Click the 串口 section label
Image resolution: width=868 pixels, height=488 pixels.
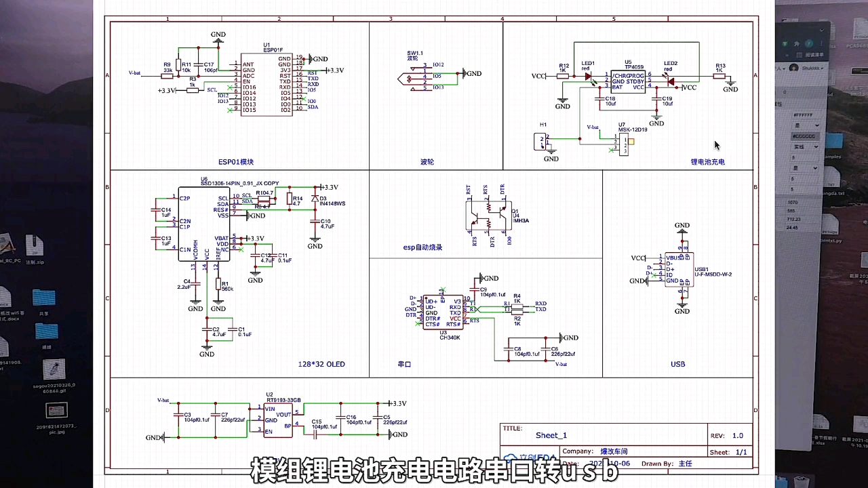click(404, 364)
